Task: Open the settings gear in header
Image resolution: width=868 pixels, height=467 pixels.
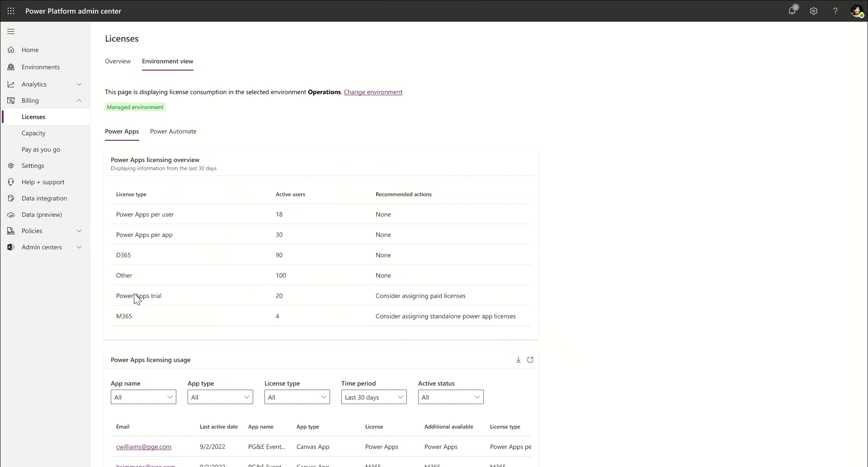Action: click(x=814, y=11)
